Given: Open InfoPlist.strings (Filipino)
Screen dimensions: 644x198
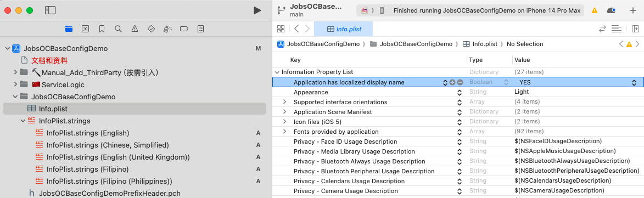Looking at the screenshot, I should point(87,169).
